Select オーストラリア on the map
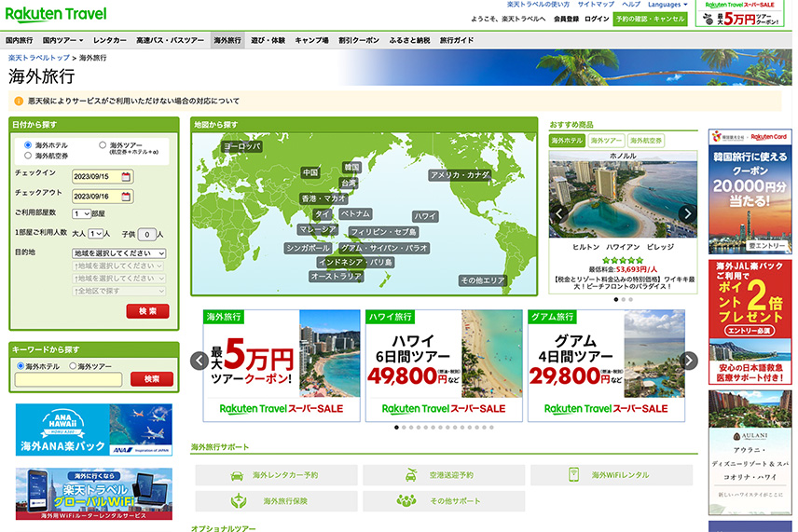Screen dimensions: 798x532 [337, 276]
